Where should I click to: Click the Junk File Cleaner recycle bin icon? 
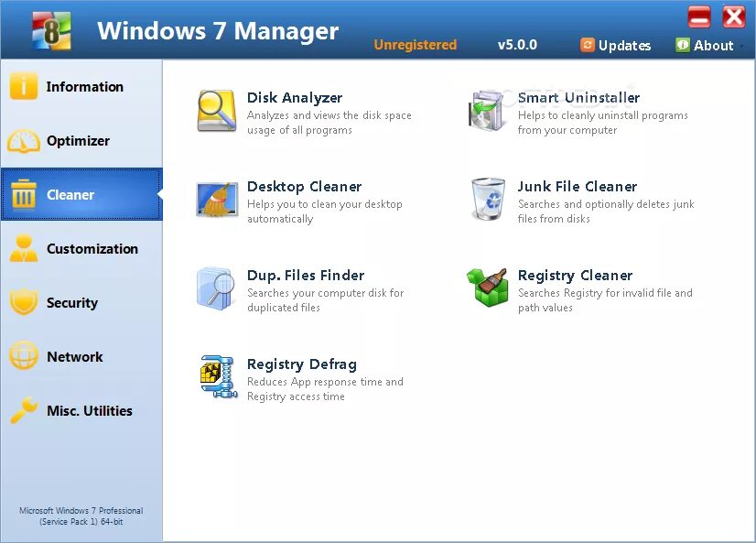tap(489, 200)
